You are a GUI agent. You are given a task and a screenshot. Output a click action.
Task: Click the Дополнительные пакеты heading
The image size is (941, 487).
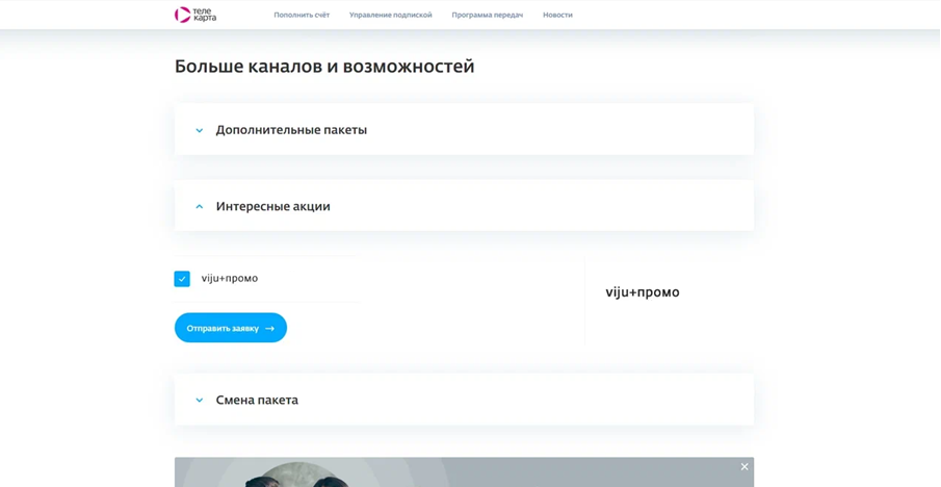click(291, 130)
